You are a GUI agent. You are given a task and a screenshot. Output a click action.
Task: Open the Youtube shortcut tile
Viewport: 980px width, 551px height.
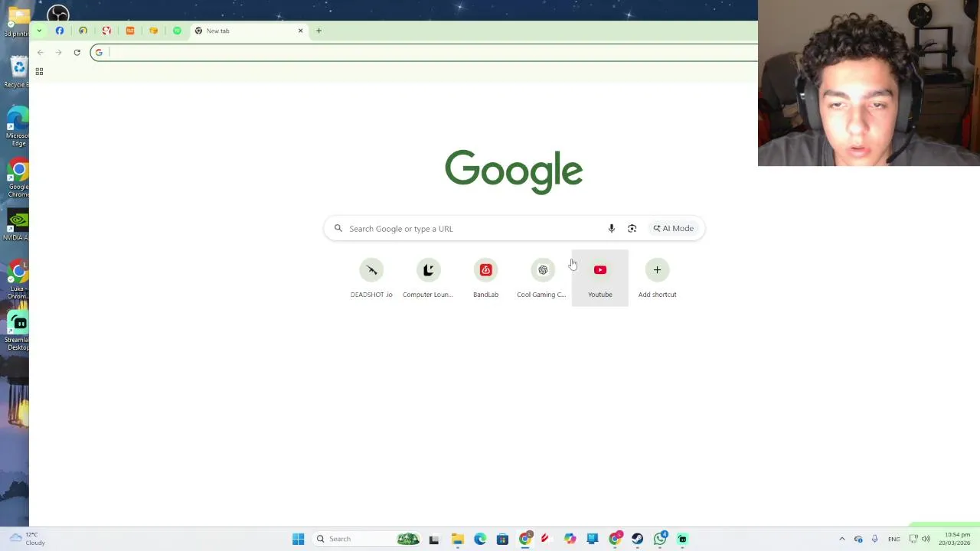pos(599,278)
